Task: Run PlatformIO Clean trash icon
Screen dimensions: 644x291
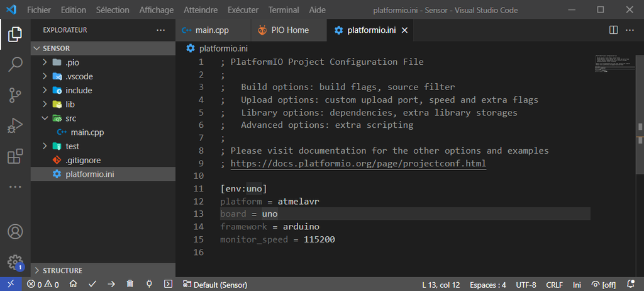Action: pos(130,284)
